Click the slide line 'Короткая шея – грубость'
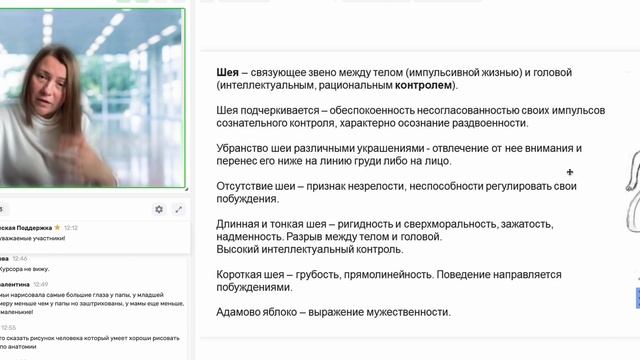The height and width of the screenshot is (360, 640). click(389, 280)
